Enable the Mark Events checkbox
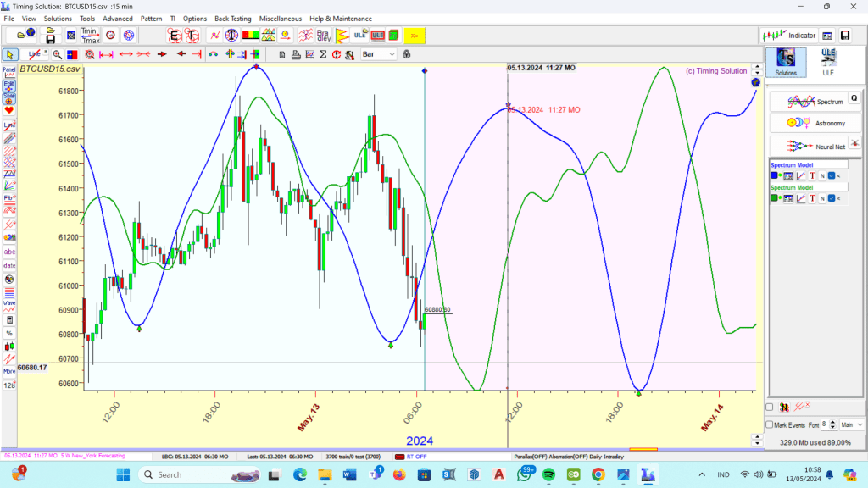Screen dimensions: 868x488 (770, 424)
